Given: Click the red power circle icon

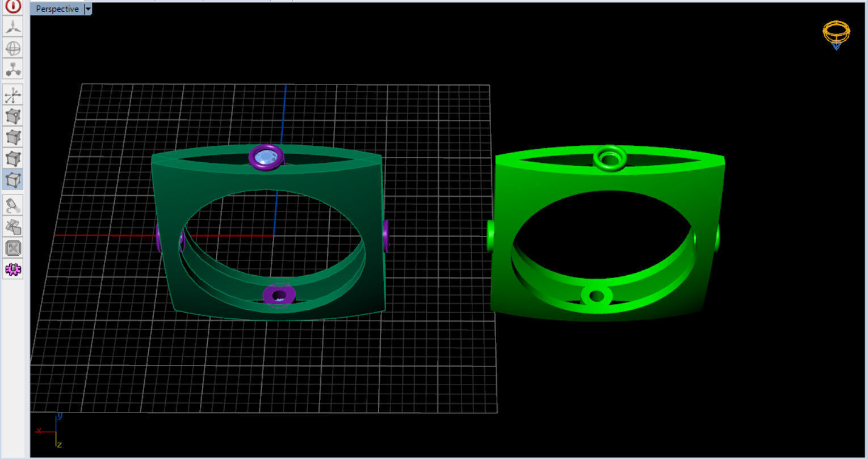Looking at the screenshot, I should point(13,6).
